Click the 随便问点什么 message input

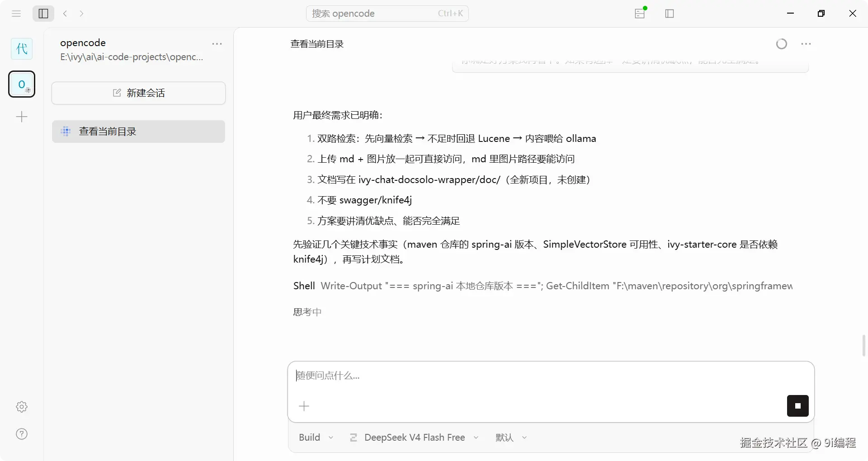[x=551, y=376]
